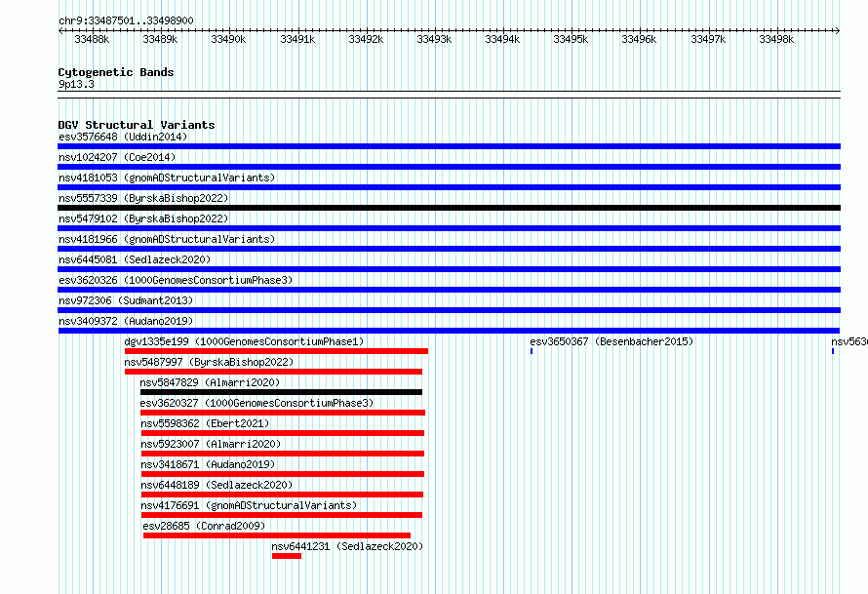The image size is (868, 594).
Task: Click the 33496k ruler tick label
Action: pos(639,39)
